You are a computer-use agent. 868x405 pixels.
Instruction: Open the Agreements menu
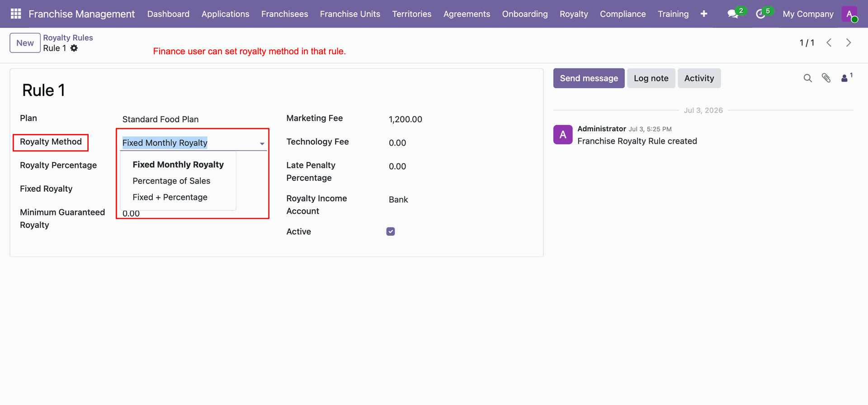467,14
